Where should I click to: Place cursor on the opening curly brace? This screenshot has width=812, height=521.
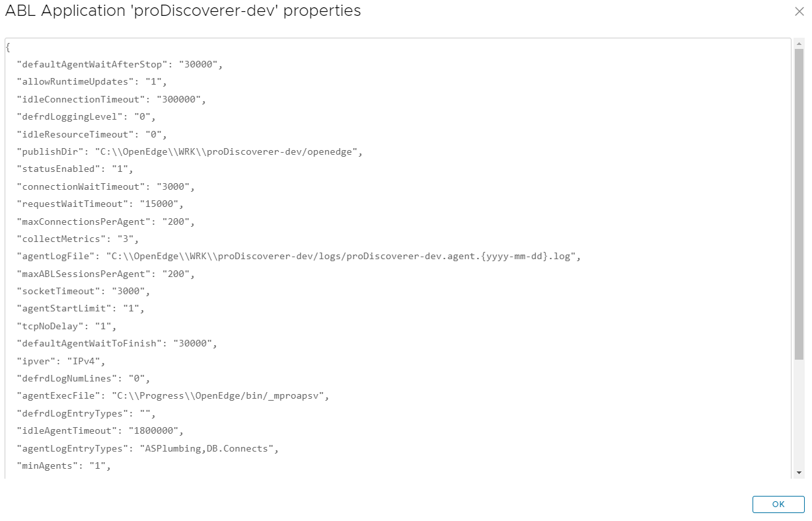[8, 48]
